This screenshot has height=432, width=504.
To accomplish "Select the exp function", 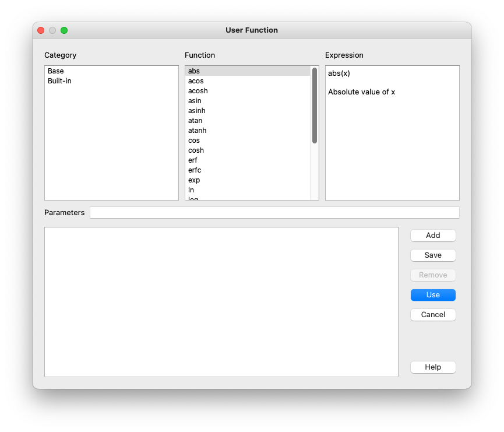I will pyautogui.click(x=194, y=180).
